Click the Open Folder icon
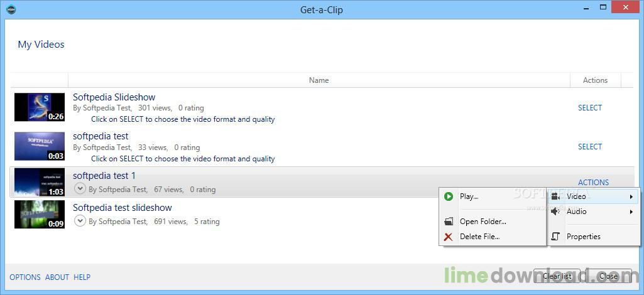 (x=449, y=222)
